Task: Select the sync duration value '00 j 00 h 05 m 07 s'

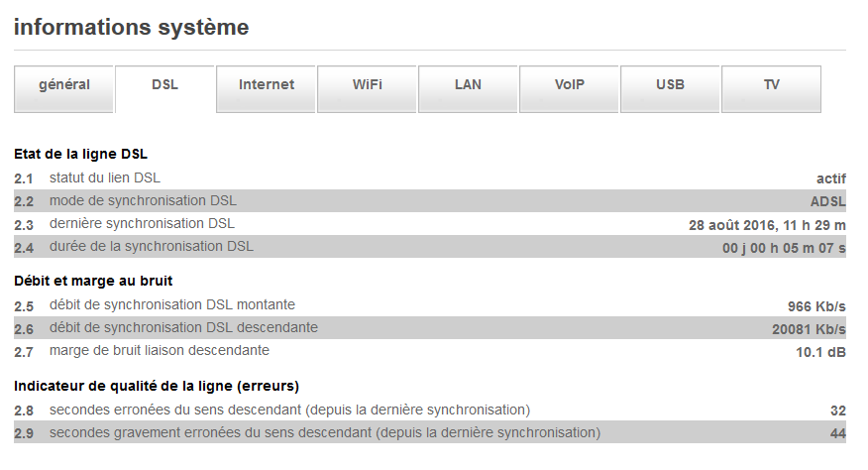Action: (784, 247)
